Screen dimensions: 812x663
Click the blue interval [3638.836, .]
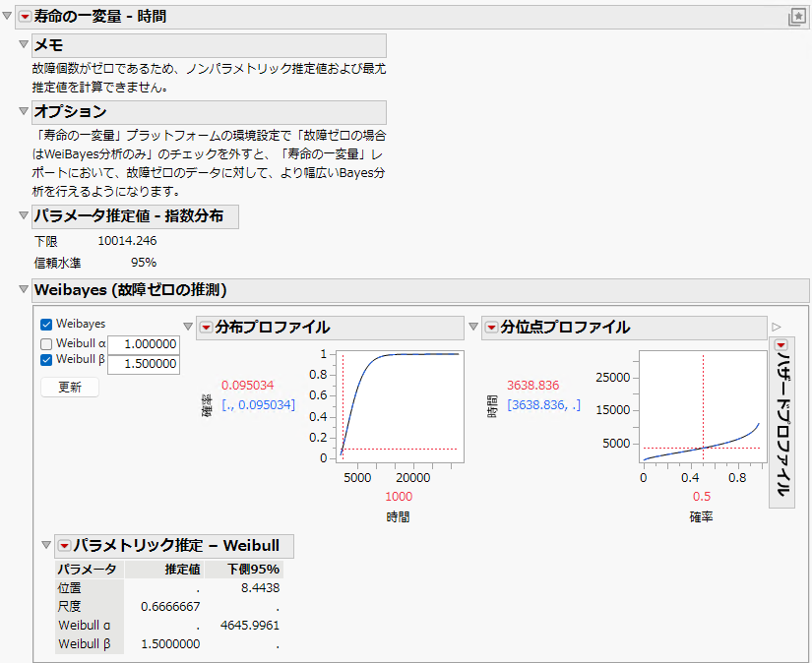[x=543, y=405]
